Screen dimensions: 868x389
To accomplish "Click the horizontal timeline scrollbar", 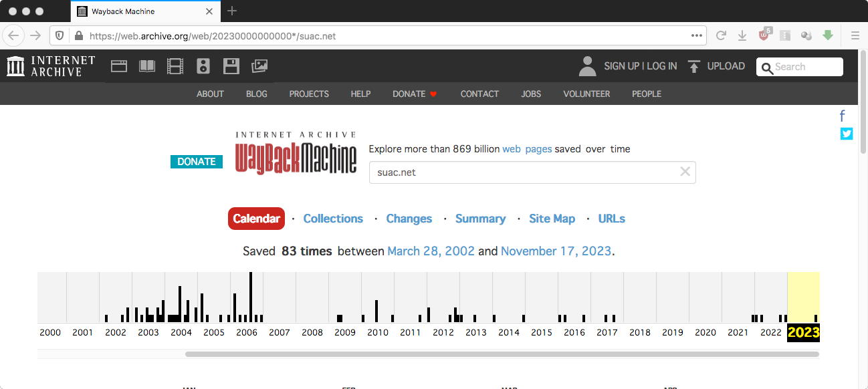I will coord(502,354).
